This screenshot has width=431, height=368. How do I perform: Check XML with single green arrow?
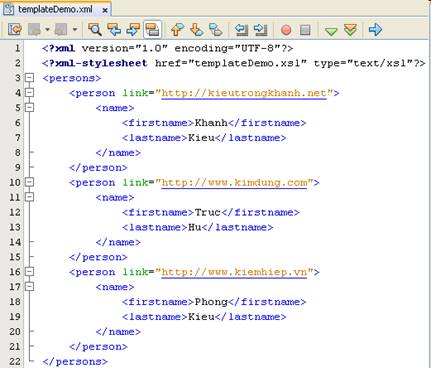pos(331,31)
